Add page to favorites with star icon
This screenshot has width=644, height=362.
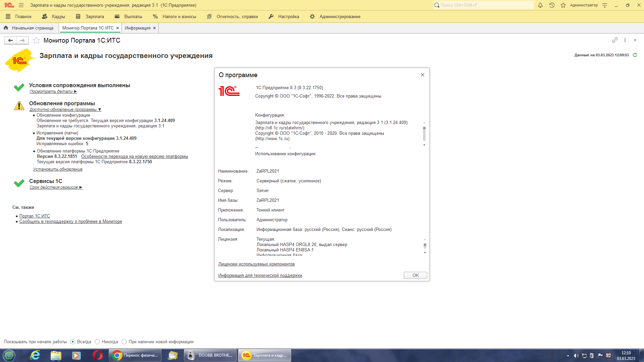36,40
